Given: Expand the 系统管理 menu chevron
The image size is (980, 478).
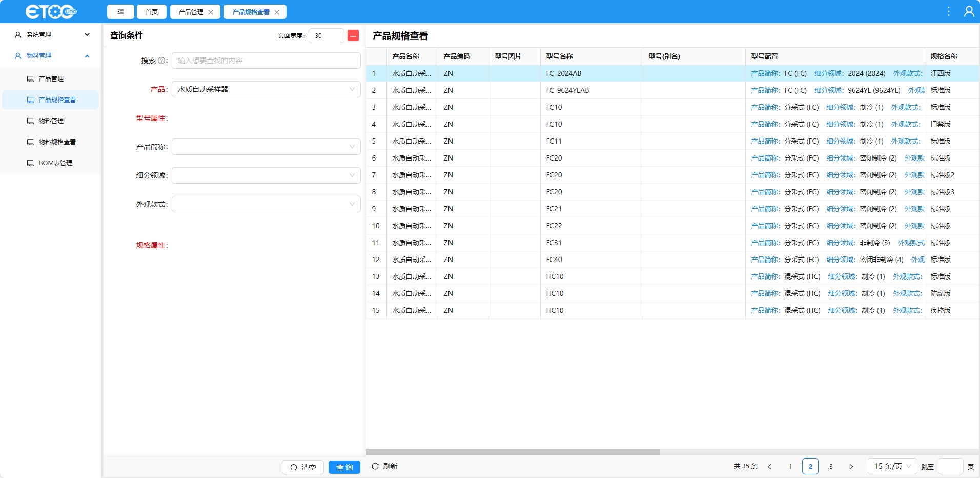Looking at the screenshot, I should click(87, 35).
